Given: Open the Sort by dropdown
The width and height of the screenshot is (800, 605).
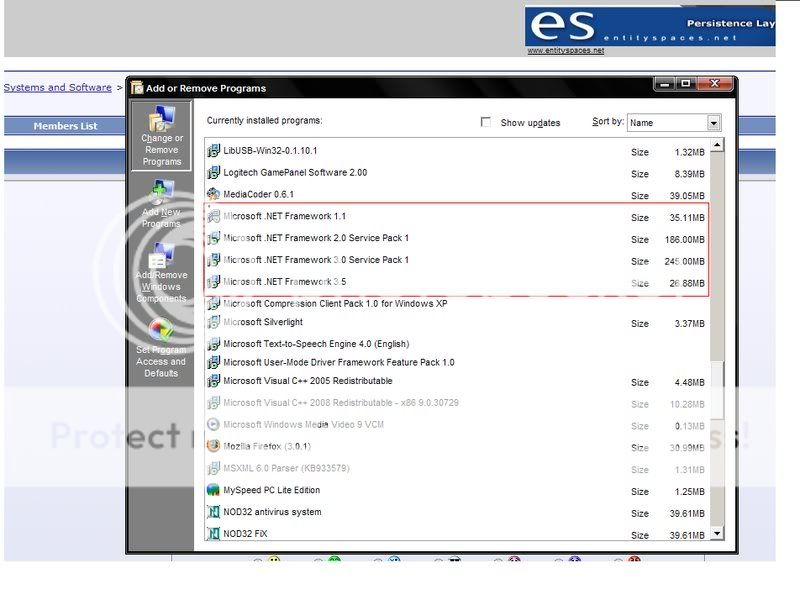Looking at the screenshot, I should point(714,122).
